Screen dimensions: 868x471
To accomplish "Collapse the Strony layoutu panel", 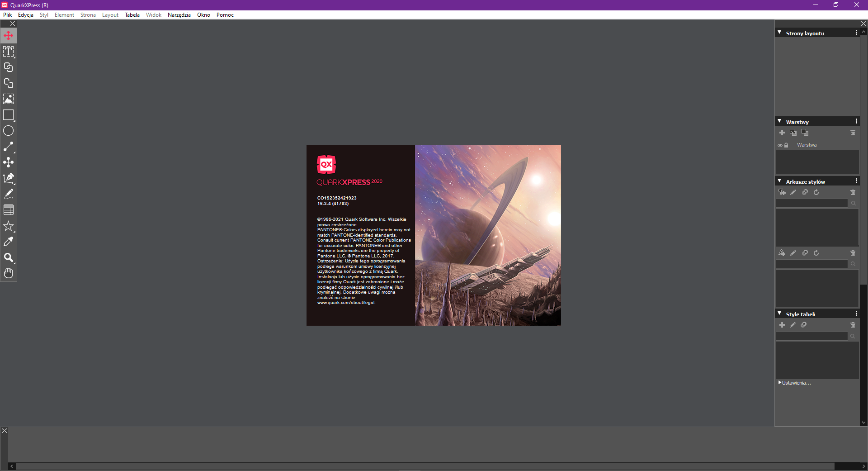I will click(x=779, y=33).
